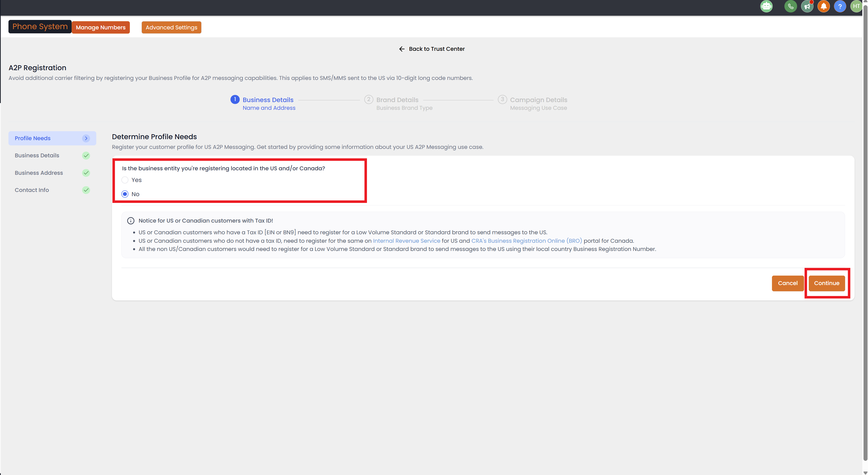Select the Yes radio option
Image resolution: width=868 pixels, height=475 pixels.
(x=125, y=180)
